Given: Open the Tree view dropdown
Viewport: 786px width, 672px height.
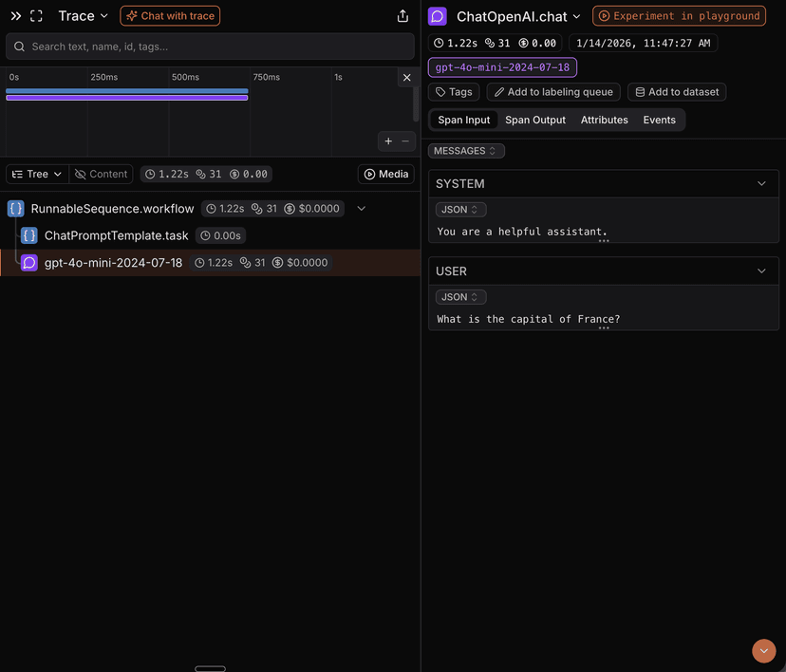Looking at the screenshot, I should coord(35,174).
